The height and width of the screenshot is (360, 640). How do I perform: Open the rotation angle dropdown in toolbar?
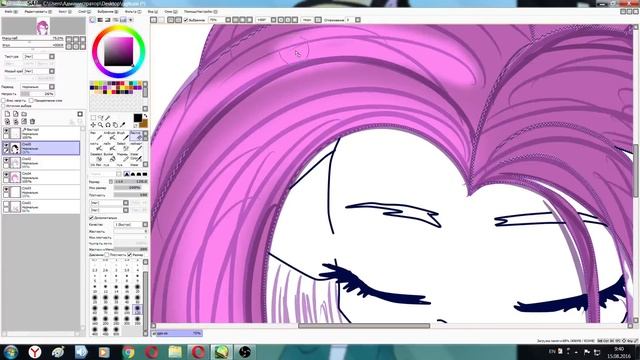pyautogui.click(x=273, y=20)
